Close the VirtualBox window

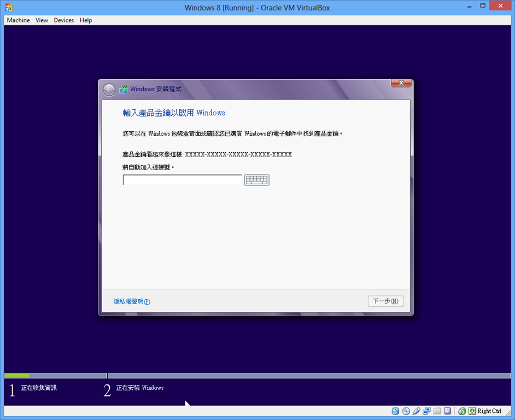click(x=501, y=6)
